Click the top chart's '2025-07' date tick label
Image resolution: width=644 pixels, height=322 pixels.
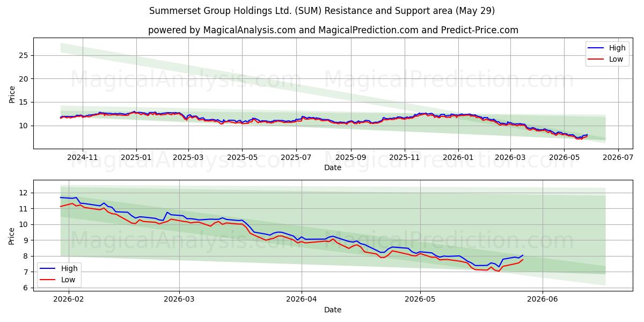[x=296, y=158]
